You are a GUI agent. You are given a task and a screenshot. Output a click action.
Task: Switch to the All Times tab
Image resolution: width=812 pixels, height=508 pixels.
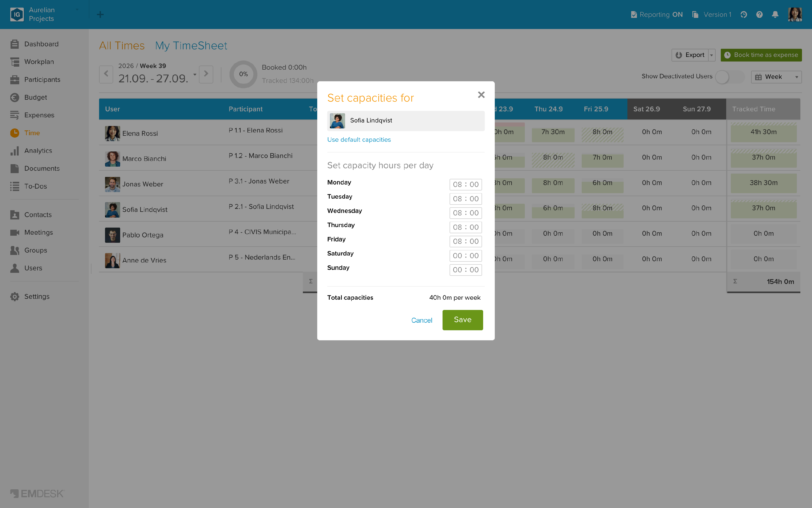[x=122, y=46]
